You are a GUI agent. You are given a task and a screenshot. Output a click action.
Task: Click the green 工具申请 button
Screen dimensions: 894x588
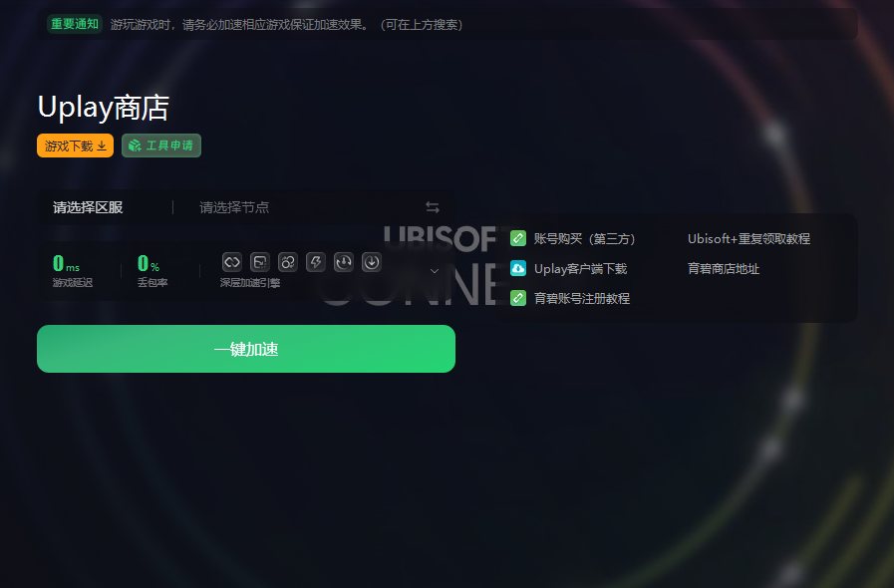[161, 146]
